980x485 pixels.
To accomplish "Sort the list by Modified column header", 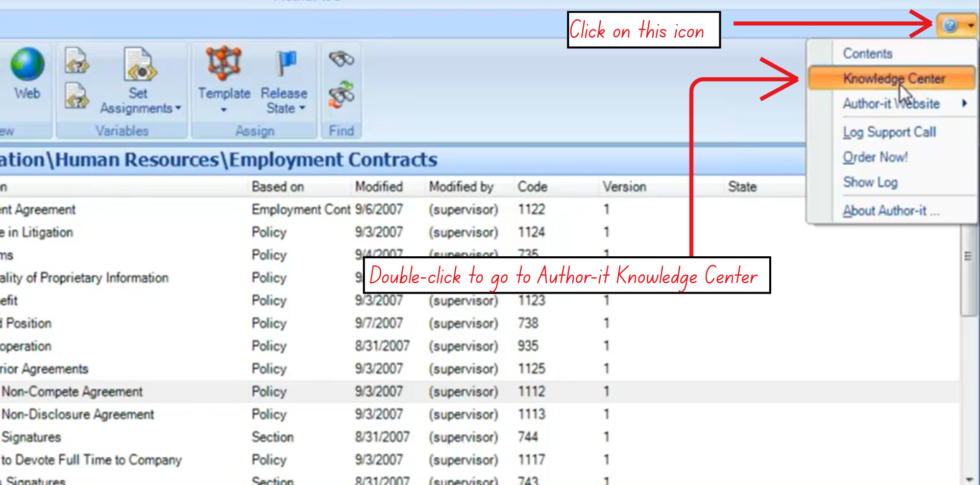I will [x=379, y=187].
